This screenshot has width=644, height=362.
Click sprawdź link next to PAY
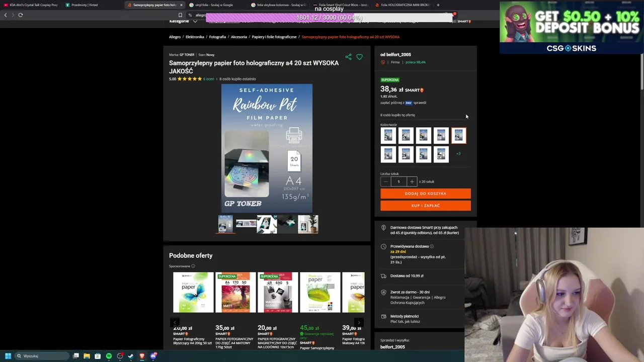(420, 103)
